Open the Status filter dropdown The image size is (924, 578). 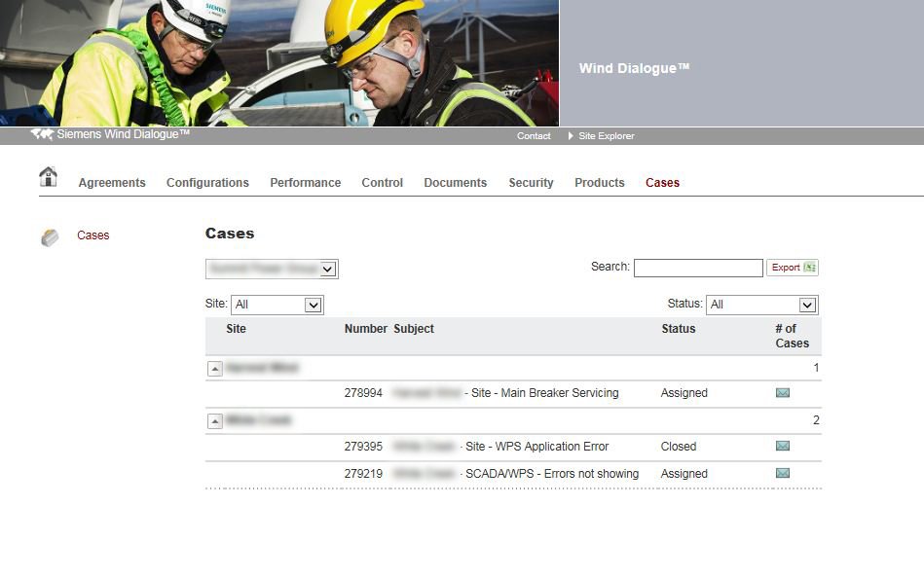pyautogui.click(x=762, y=305)
